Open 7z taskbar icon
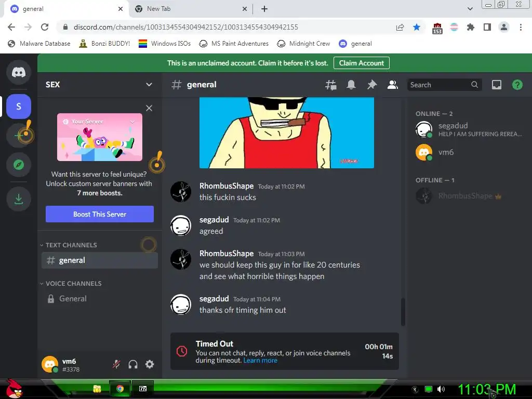Screen dimensions: 532x399 click(x=143, y=389)
